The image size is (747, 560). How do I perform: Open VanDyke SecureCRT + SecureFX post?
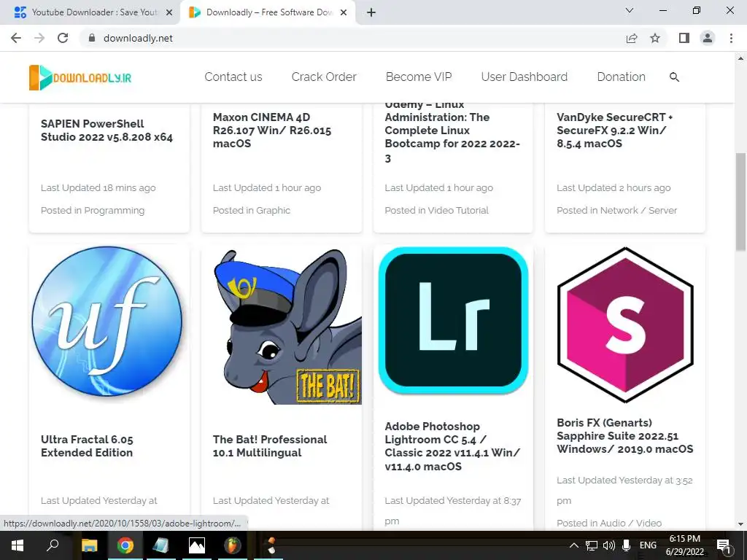pyautogui.click(x=614, y=131)
